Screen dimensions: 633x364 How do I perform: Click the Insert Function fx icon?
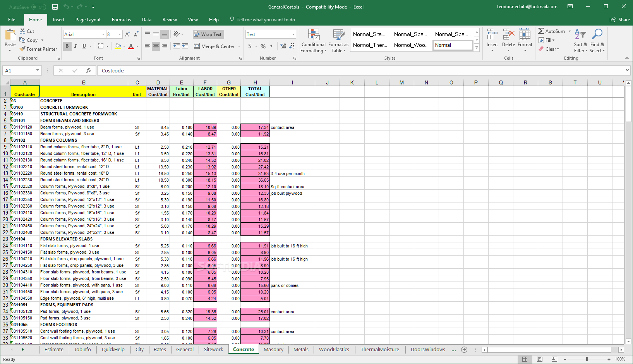(x=89, y=70)
